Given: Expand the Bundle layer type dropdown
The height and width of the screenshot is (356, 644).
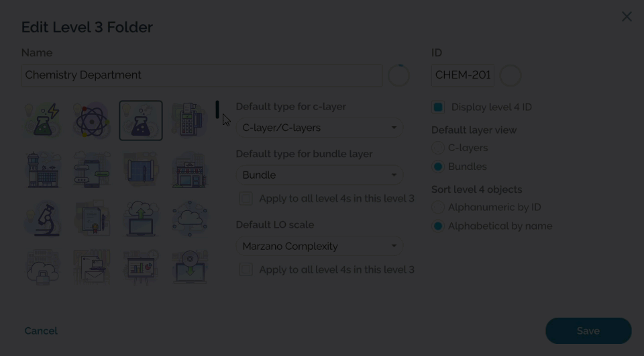Looking at the screenshot, I should click(319, 175).
